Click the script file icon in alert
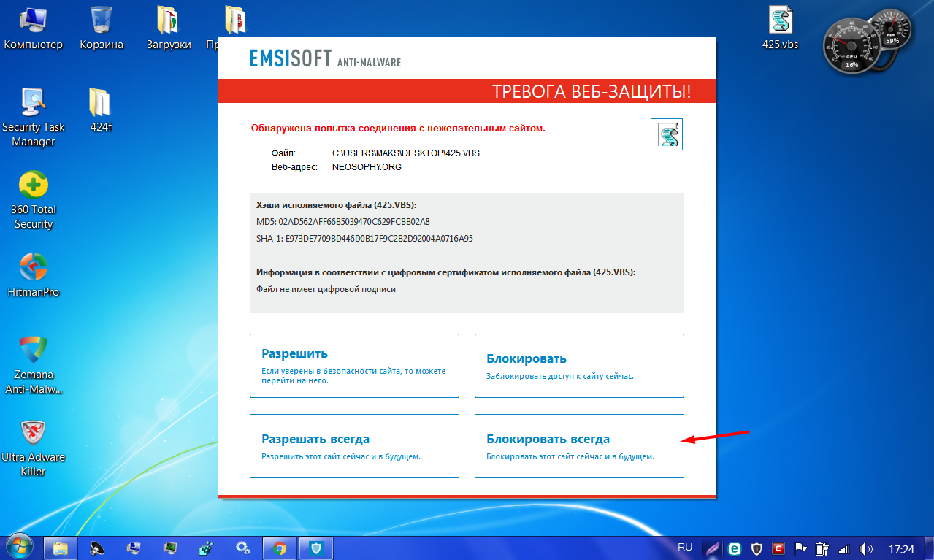The width and height of the screenshot is (934, 560). [666, 134]
